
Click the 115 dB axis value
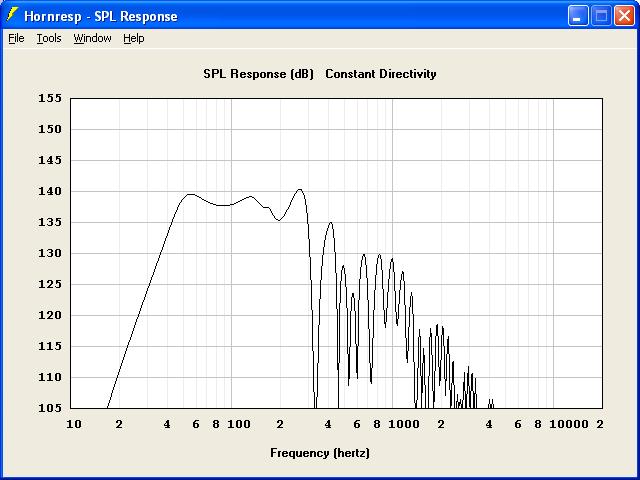coord(50,347)
